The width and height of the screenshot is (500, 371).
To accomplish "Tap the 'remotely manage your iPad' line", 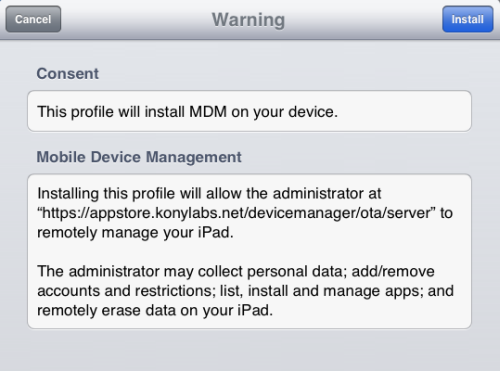I will (x=135, y=232).
